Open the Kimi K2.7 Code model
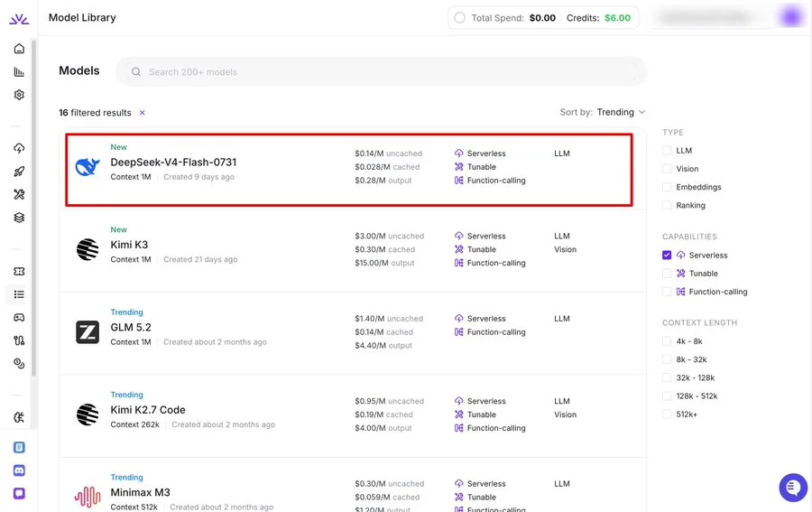The width and height of the screenshot is (812, 512). click(148, 410)
